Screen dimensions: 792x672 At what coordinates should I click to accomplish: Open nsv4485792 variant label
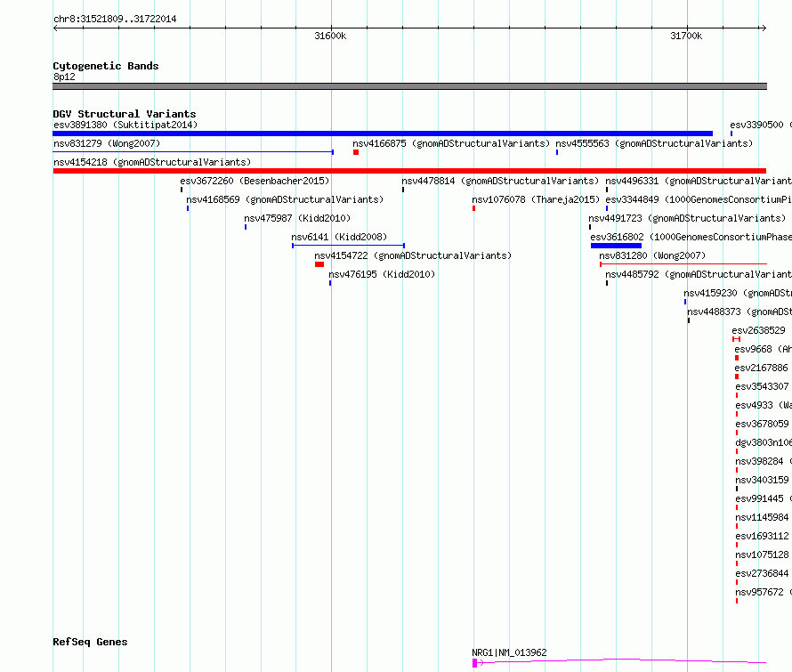click(699, 274)
